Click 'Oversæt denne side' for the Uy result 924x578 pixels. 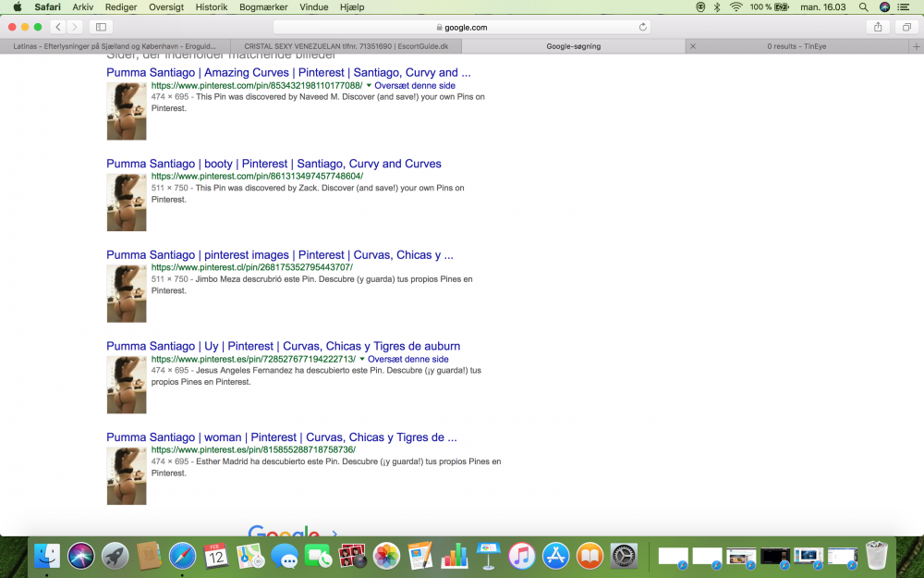click(x=408, y=359)
